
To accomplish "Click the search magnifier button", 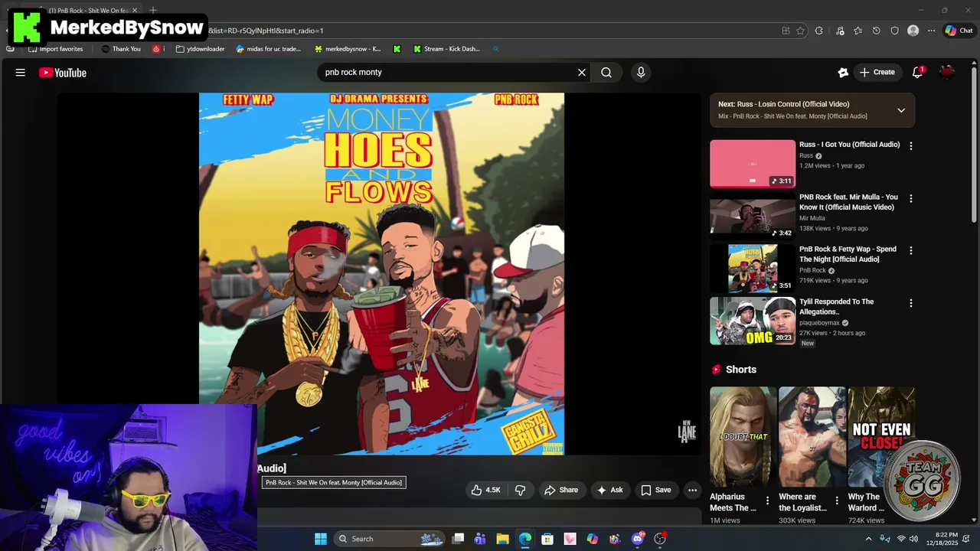I will (x=606, y=73).
